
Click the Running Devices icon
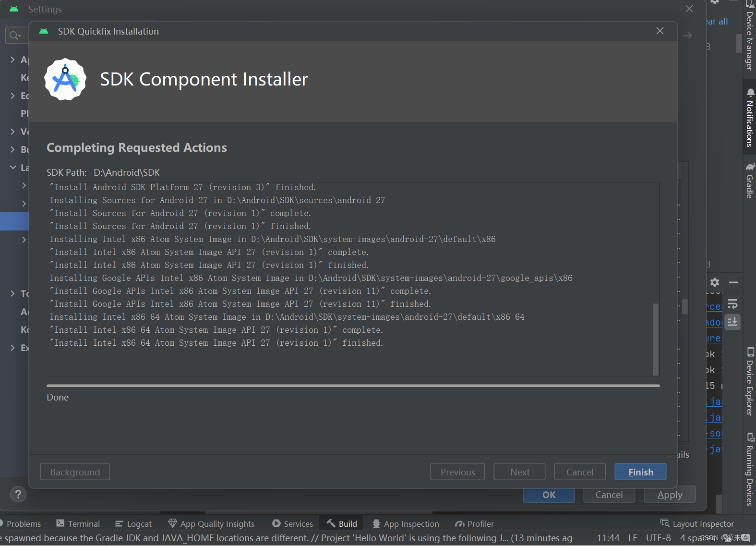[750, 437]
